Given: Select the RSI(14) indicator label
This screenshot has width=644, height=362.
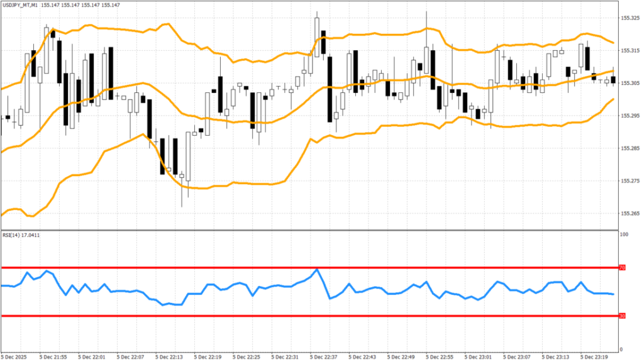Looking at the screenshot, I should (13, 234).
